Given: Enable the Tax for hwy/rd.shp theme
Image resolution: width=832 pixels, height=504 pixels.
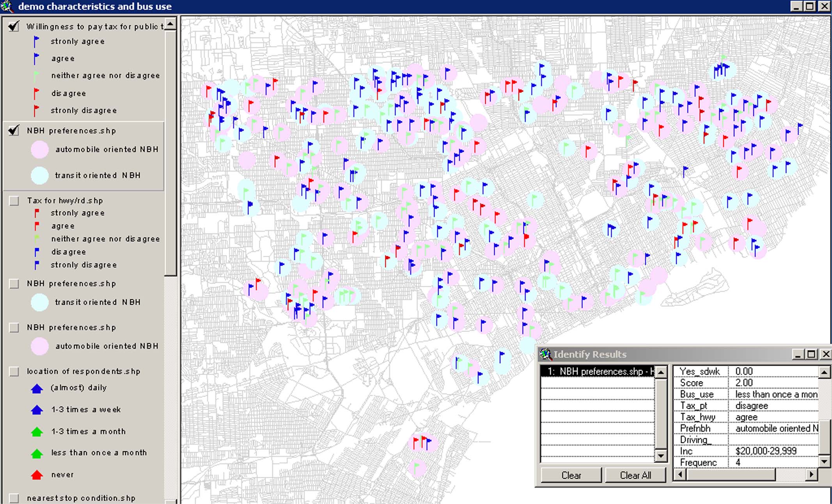Looking at the screenshot, I should click(x=14, y=201).
